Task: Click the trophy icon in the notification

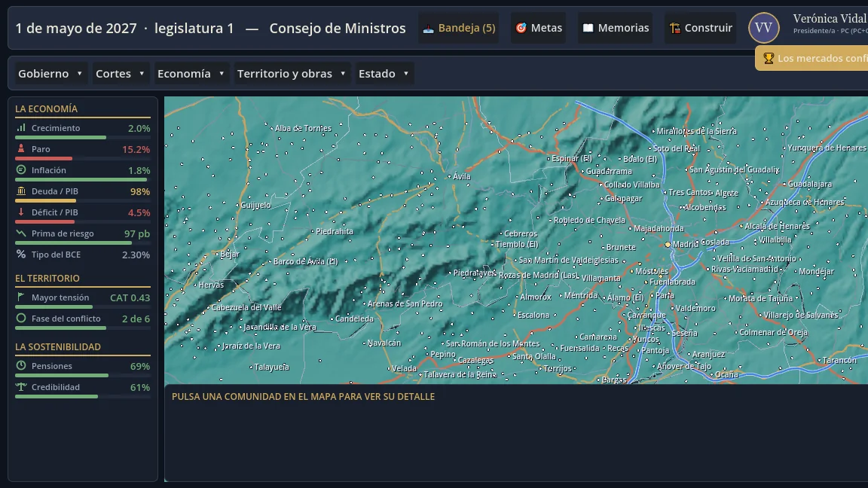Action: click(769, 58)
